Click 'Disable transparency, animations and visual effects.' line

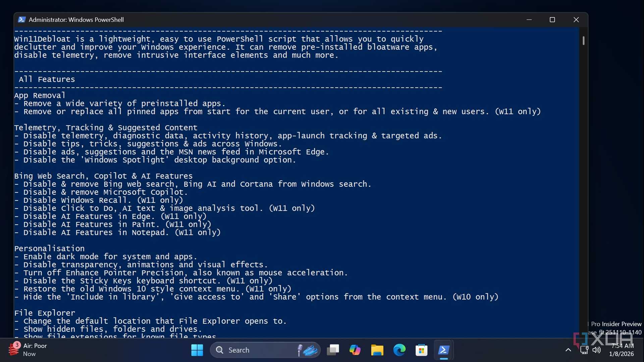coord(141,264)
